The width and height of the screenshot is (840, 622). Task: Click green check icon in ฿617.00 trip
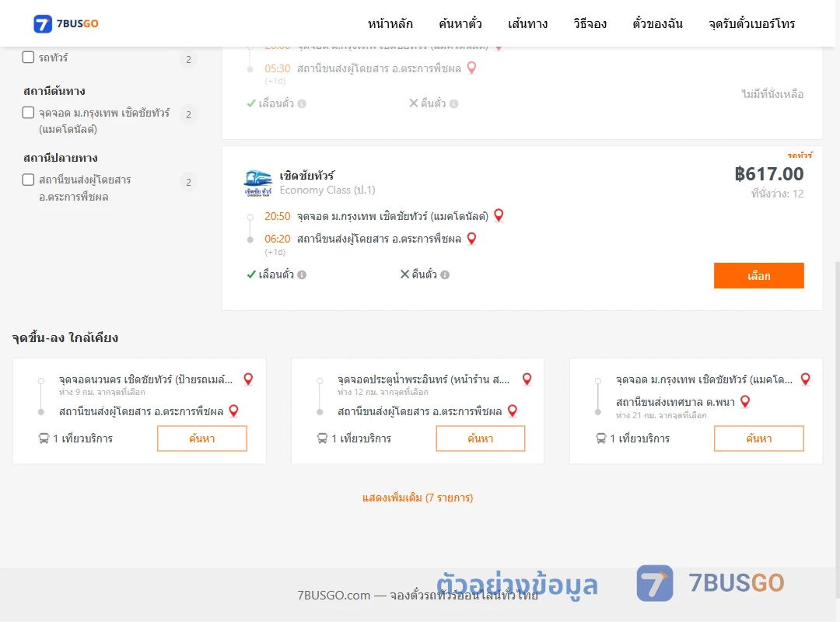point(250,274)
